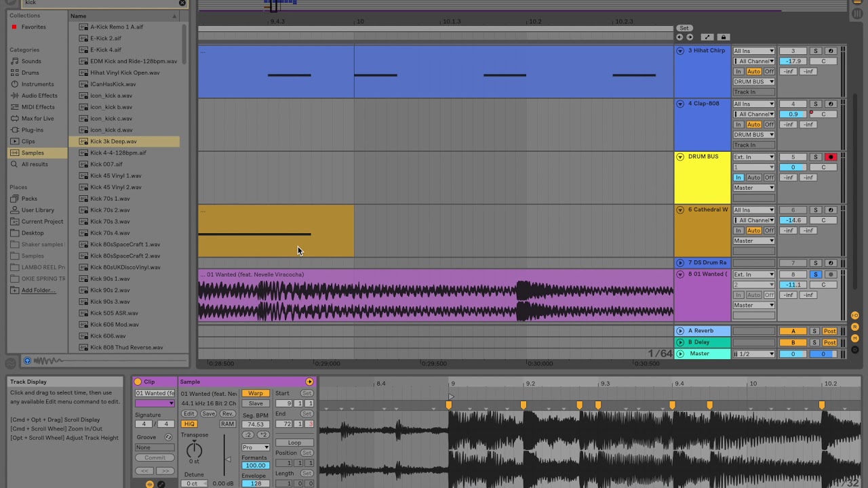
Task: Open the User Library place
Action: pos(37,210)
